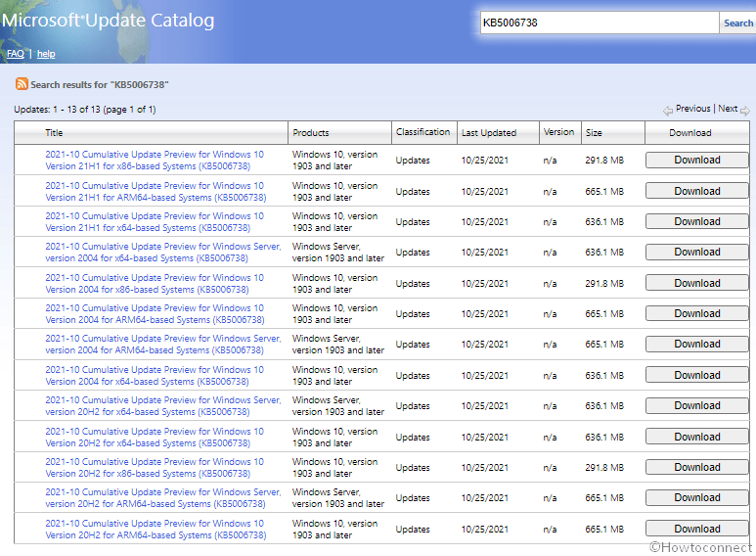Image resolution: width=756 pixels, height=556 pixels.
Task: Focus the KB5006738 search input field
Action: [x=599, y=23]
